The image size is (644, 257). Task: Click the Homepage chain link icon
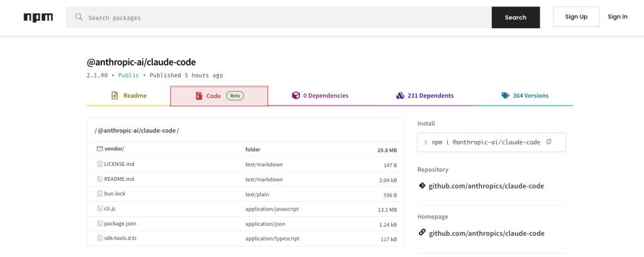click(x=422, y=232)
